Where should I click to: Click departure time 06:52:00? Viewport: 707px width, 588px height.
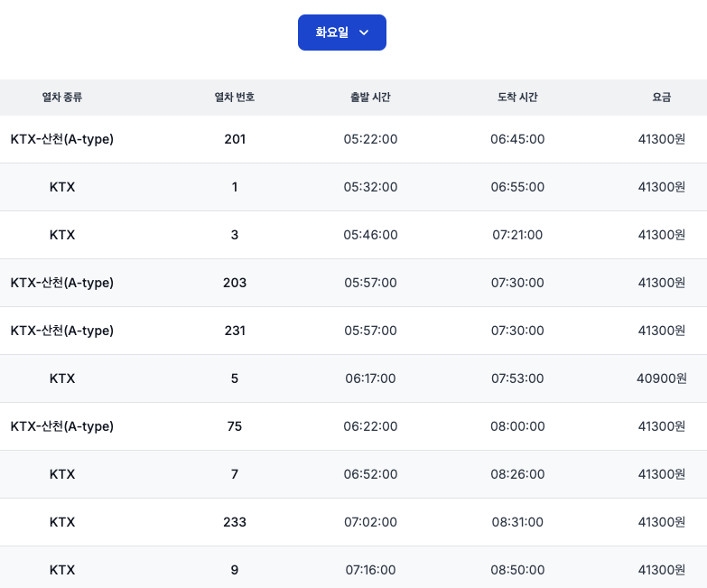tap(370, 474)
